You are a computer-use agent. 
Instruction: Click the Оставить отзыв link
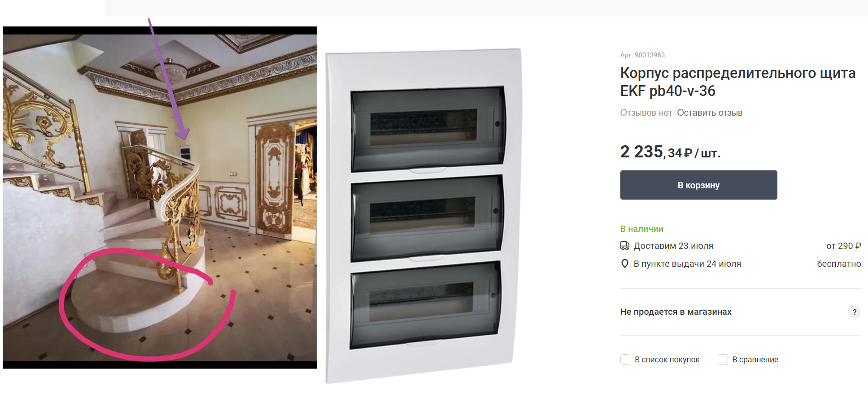710,113
